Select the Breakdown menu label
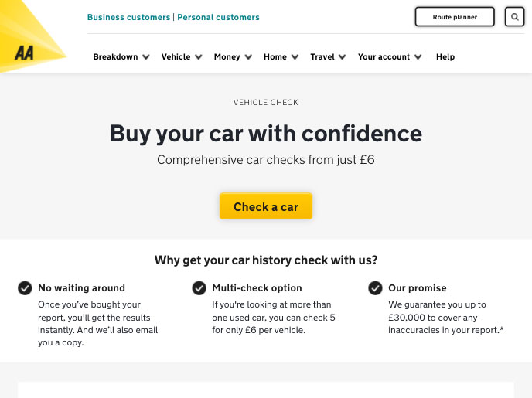Viewport: 532px width, 398px height. pyautogui.click(x=115, y=57)
